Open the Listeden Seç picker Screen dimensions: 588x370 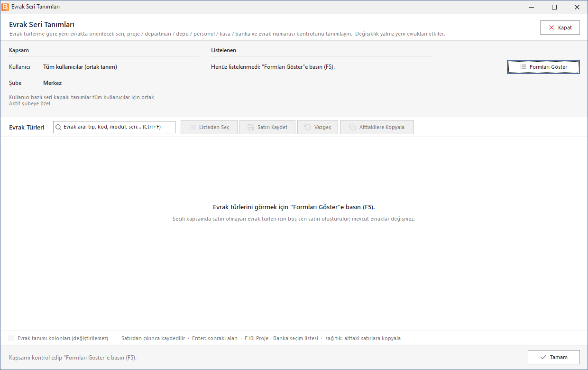pyautogui.click(x=209, y=127)
